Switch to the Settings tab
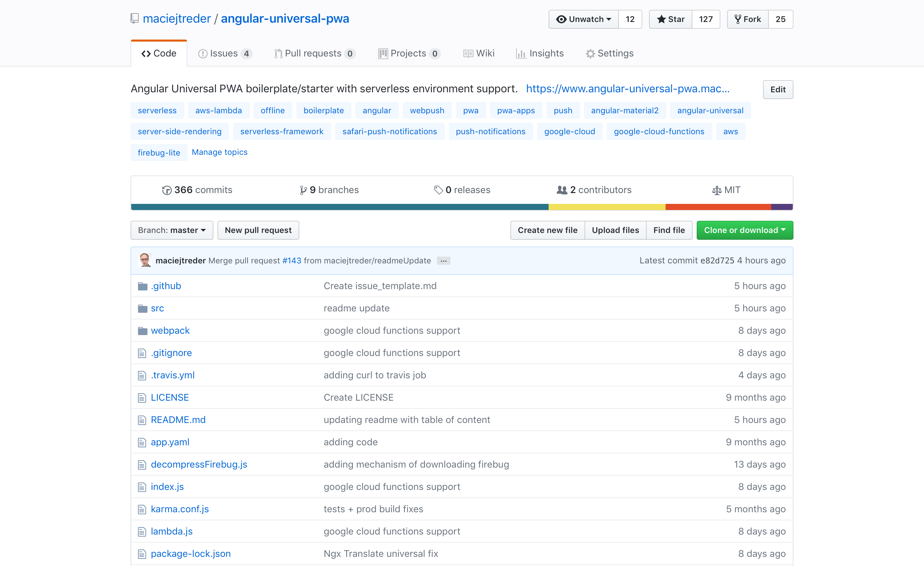 tap(610, 53)
